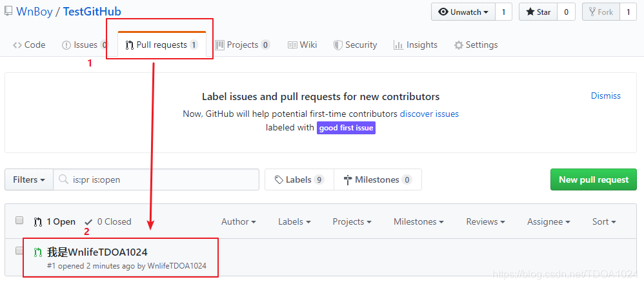Open the WnBoy owner link
The image size is (644, 286).
[34, 12]
